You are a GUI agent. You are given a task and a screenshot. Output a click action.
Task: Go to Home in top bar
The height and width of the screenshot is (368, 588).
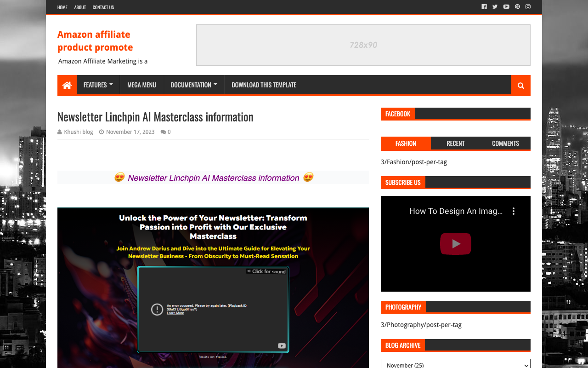pos(62,7)
